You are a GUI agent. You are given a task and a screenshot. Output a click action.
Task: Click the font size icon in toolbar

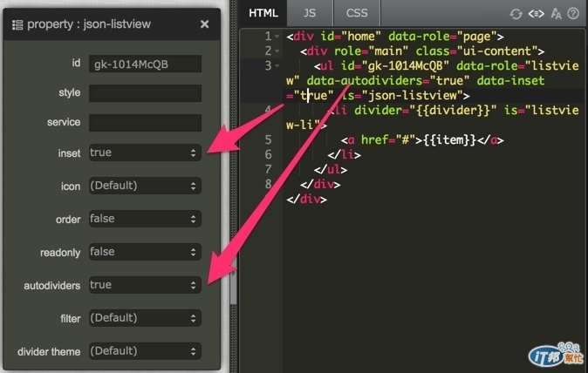(x=556, y=14)
